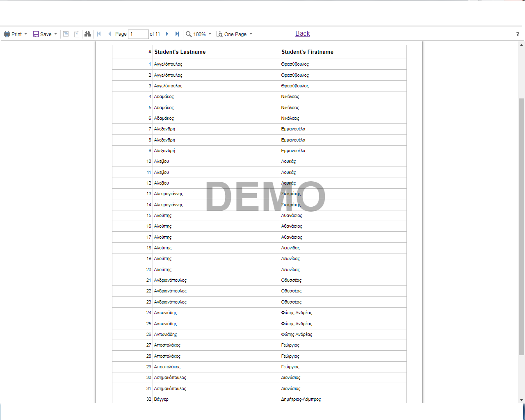The width and height of the screenshot is (525, 420).
Task: Click Ανδριανόπουλος in row 21
Action: (x=170, y=281)
